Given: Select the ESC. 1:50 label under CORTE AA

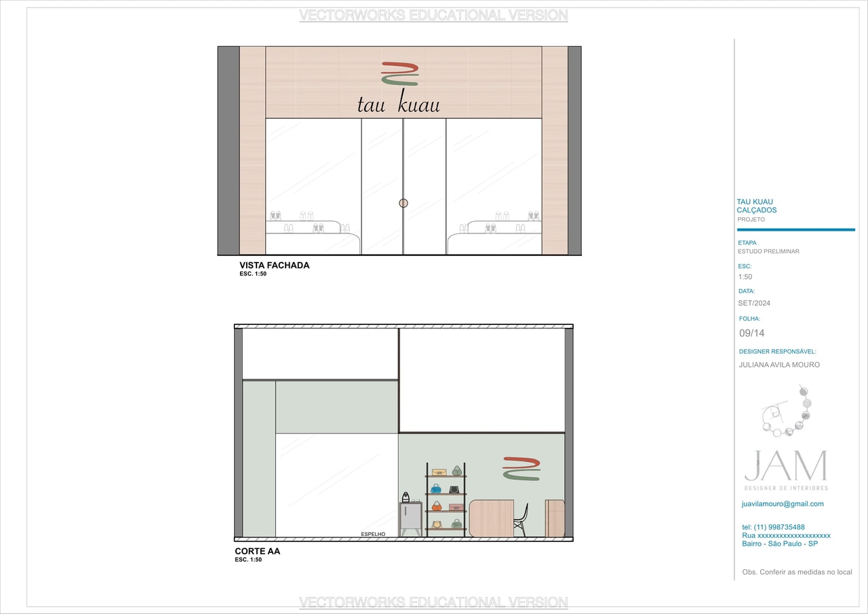Looking at the screenshot, I should (248, 560).
